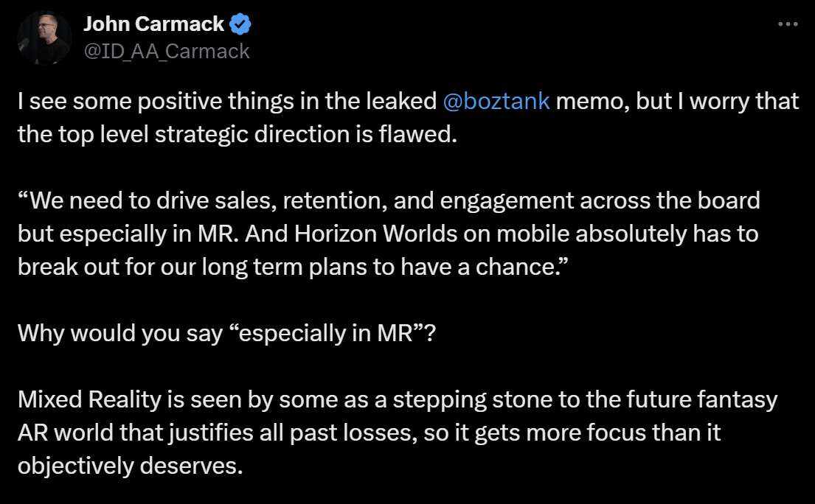Follow the @boztank mention link

[497, 101]
